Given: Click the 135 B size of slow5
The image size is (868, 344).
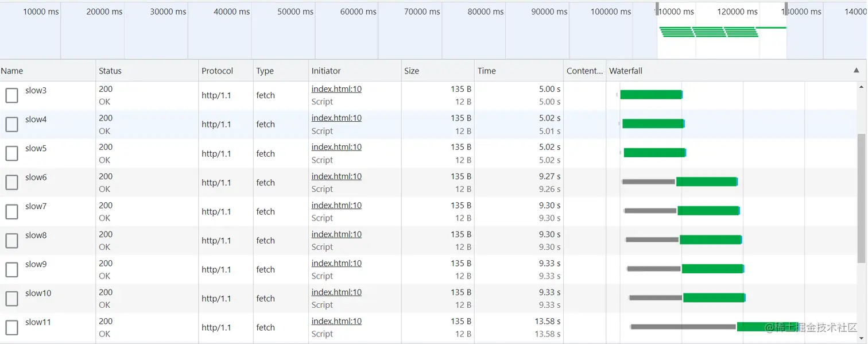Looking at the screenshot, I should tap(461, 147).
